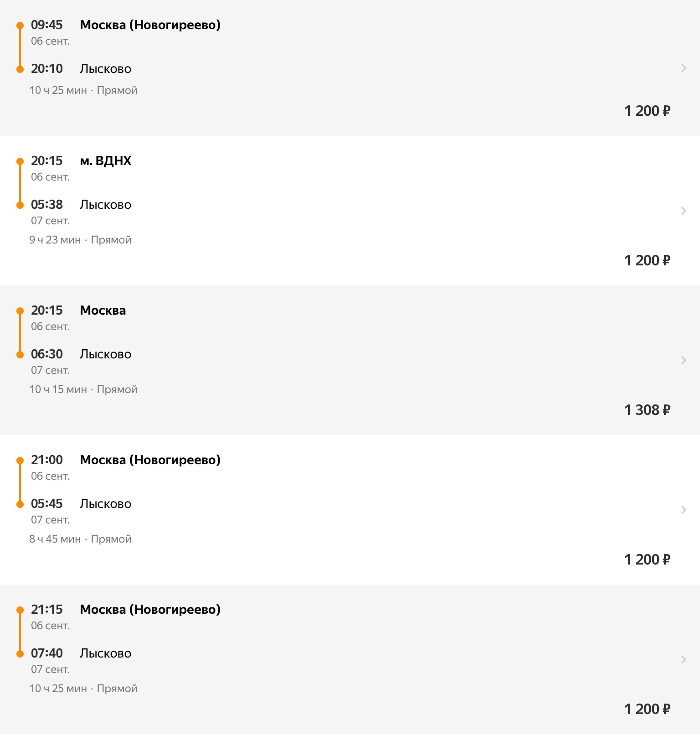Viewport: 700px width, 746px height.
Task: Click Лысково arrival at 20:10
Action: coord(105,69)
